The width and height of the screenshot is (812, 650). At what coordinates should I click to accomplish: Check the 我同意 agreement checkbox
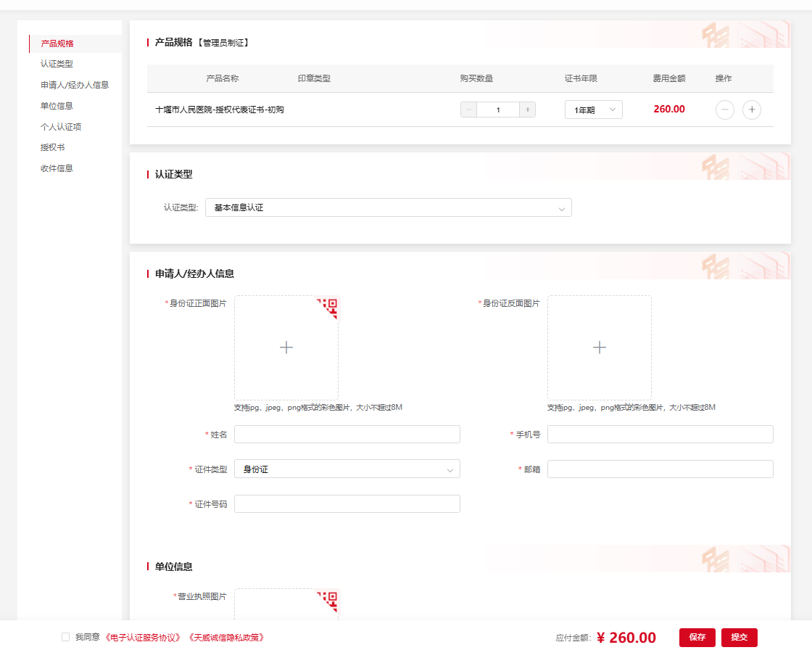[66, 637]
